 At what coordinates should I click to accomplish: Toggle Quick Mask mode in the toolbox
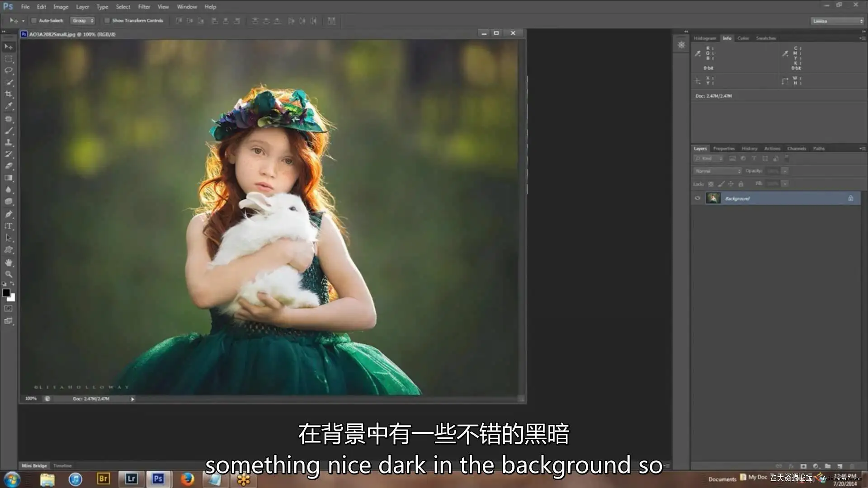pyautogui.click(x=9, y=309)
